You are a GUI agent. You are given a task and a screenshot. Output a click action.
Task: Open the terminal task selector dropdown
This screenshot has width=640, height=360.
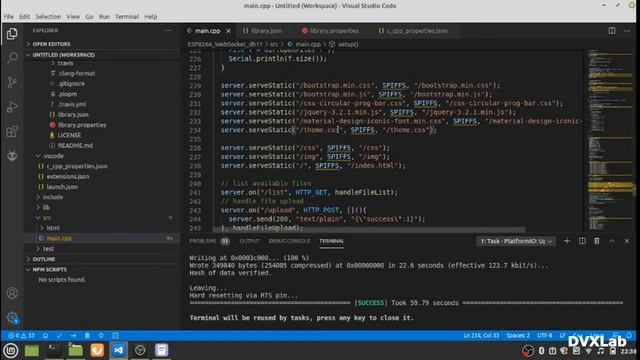click(x=516, y=241)
